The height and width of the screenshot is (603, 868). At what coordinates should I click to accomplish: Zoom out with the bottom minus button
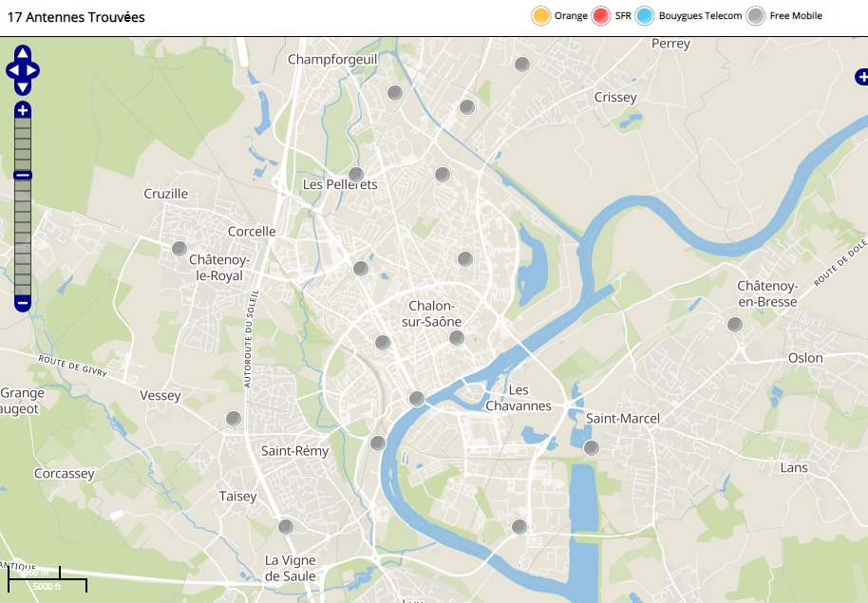pos(23,304)
